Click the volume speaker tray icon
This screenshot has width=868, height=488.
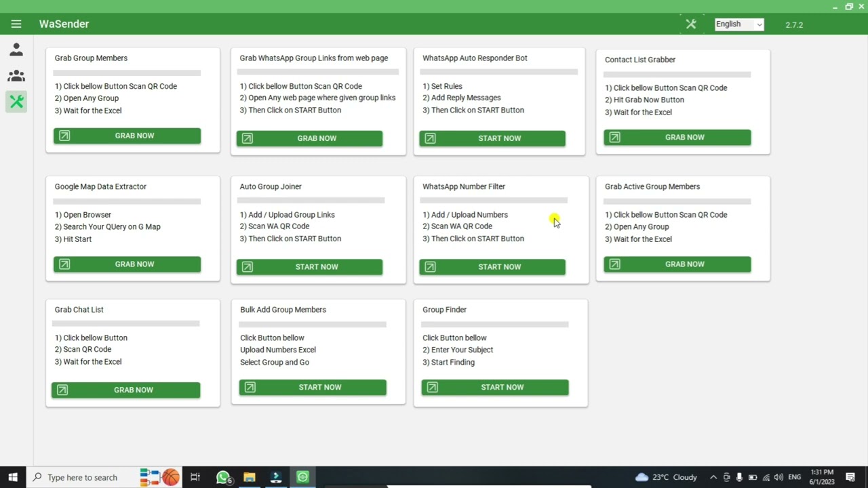click(778, 477)
